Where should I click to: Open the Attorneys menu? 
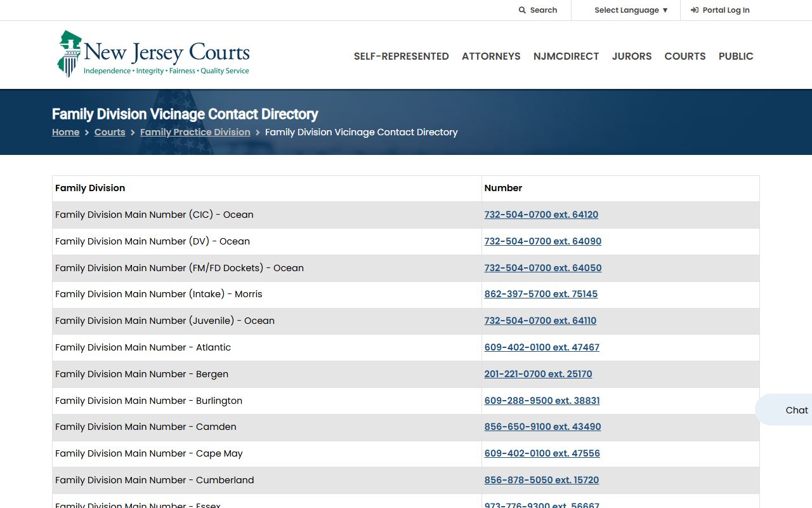491,56
